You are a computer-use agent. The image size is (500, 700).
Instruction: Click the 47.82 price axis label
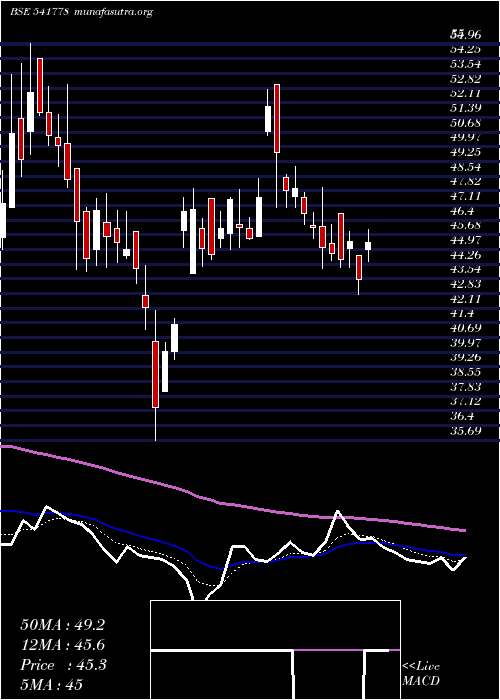(466, 181)
